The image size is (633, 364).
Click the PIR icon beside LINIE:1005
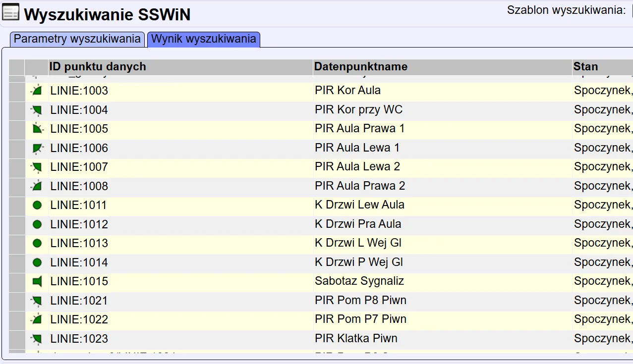37,129
